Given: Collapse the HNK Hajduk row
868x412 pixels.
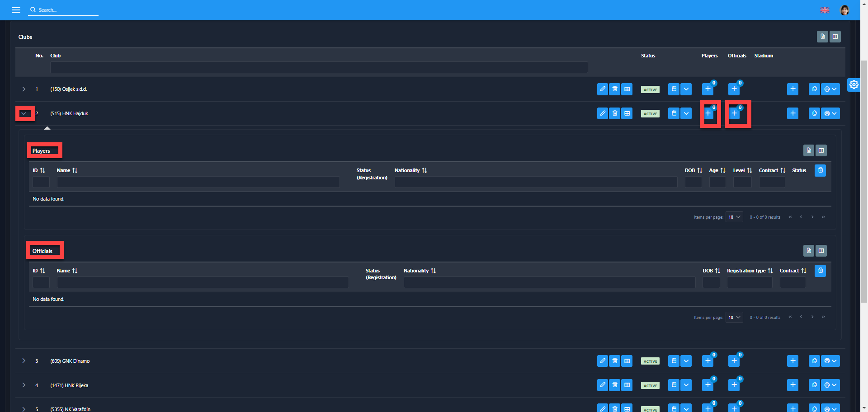Looking at the screenshot, I should tap(24, 113).
